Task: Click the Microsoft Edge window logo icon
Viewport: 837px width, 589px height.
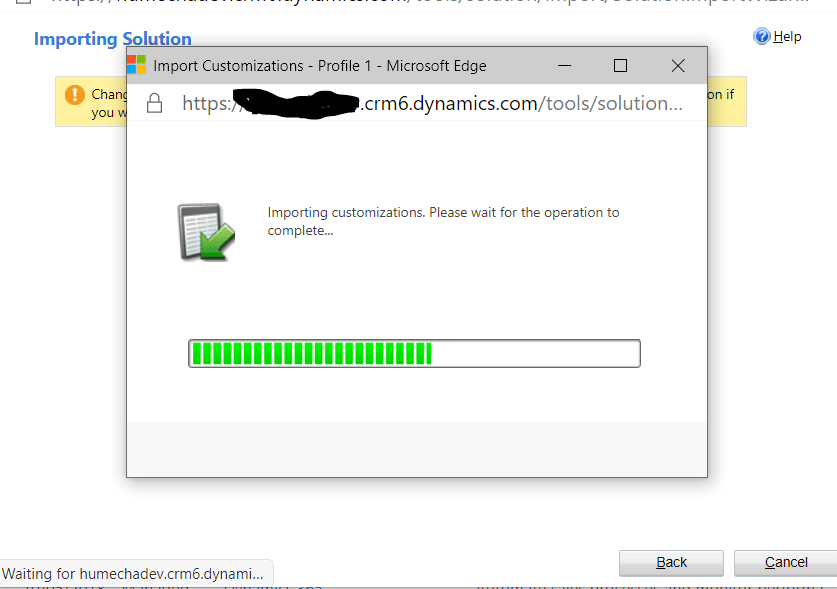Action: tap(137, 65)
